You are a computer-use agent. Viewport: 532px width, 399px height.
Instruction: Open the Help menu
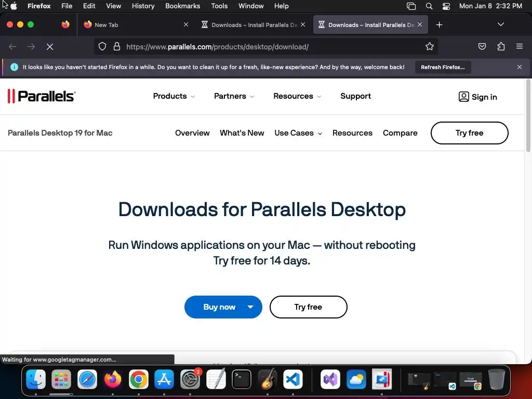281,6
